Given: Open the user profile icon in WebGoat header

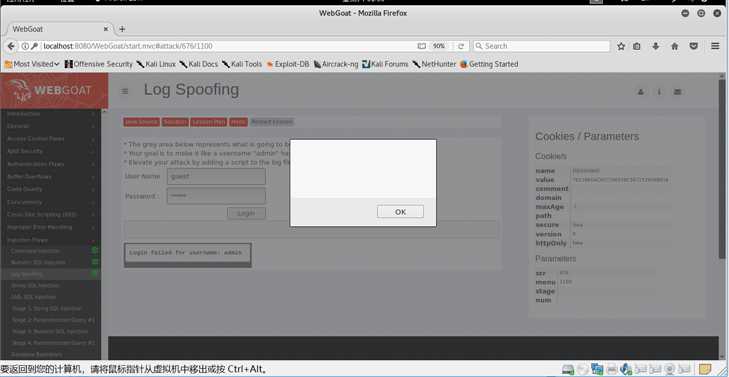Looking at the screenshot, I should (x=641, y=92).
